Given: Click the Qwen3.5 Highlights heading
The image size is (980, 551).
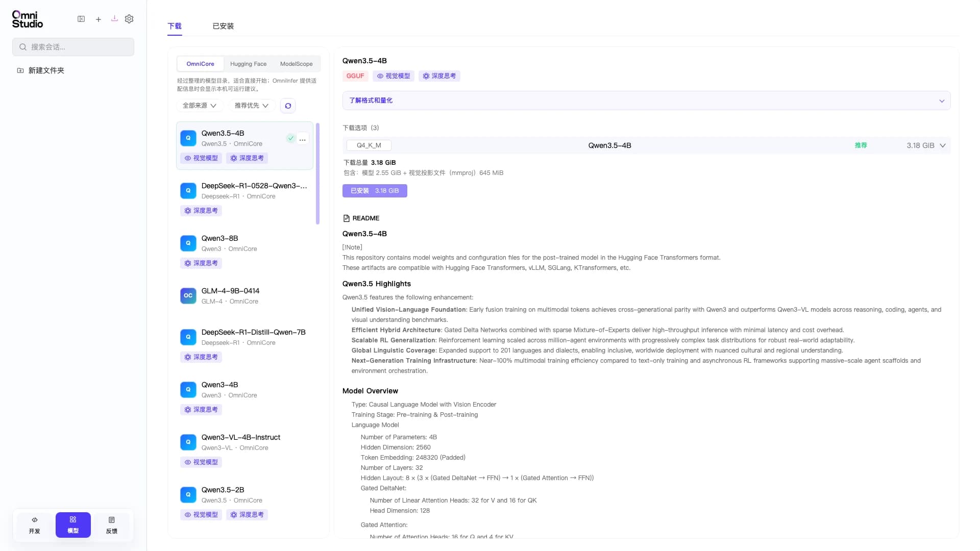Looking at the screenshot, I should [x=377, y=284].
